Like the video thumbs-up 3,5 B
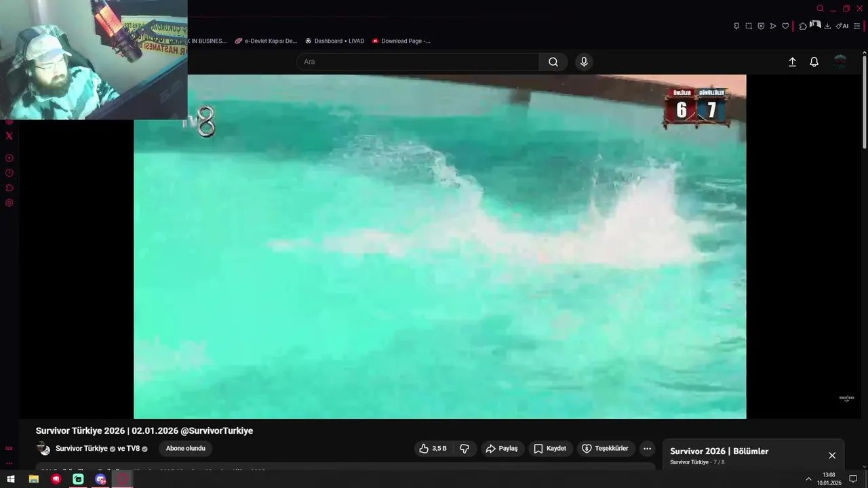The image size is (868, 488). (x=433, y=449)
